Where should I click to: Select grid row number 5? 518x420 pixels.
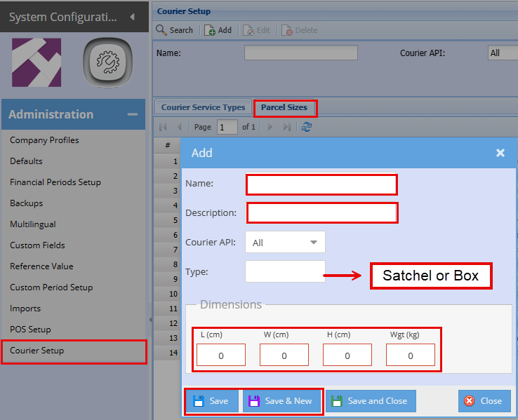click(x=167, y=220)
